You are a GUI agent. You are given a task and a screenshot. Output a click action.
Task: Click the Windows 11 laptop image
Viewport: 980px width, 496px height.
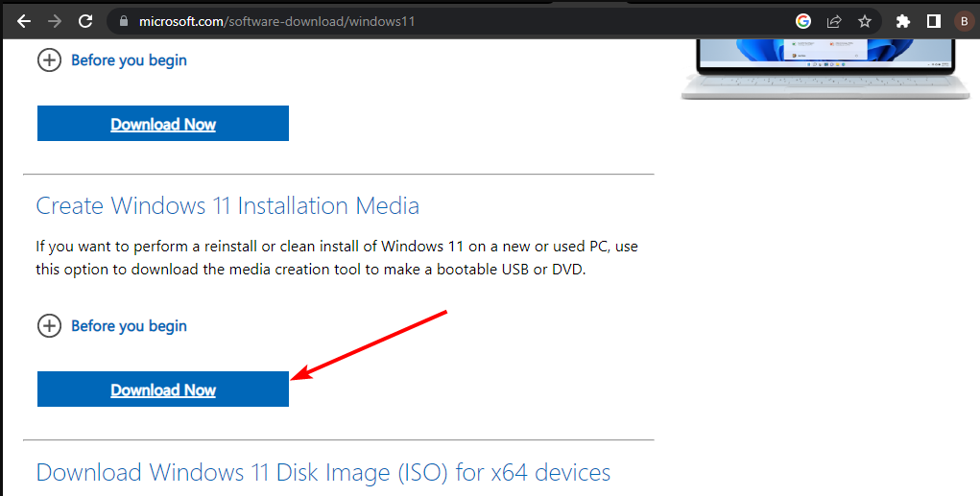(825, 69)
